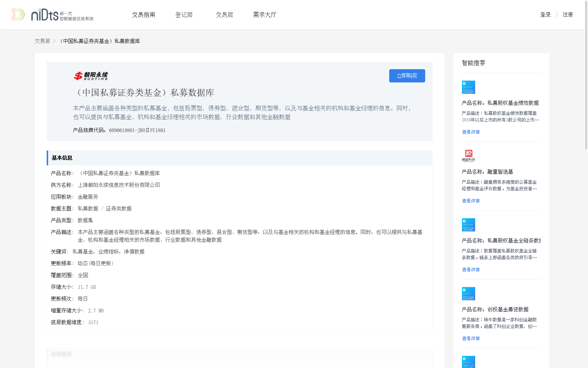Click the 3171 data dimension value
Image resolution: width=588 pixels, height=368 pixels.
pos(93,322)
